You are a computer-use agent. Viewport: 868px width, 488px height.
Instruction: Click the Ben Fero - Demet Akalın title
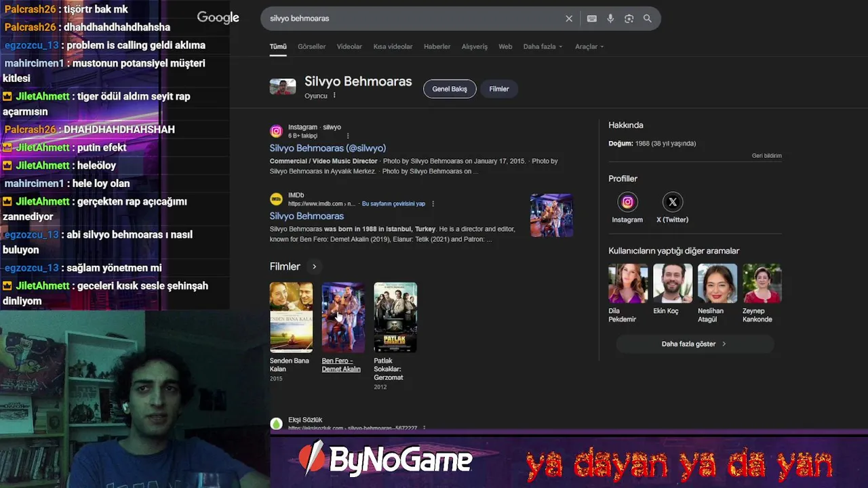pos(341,365)
